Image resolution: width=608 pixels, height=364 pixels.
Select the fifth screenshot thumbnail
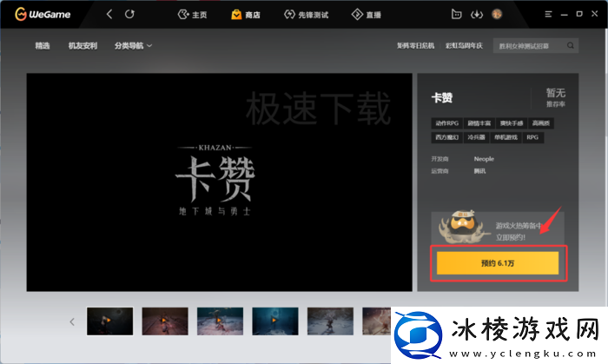coord(330,321)
